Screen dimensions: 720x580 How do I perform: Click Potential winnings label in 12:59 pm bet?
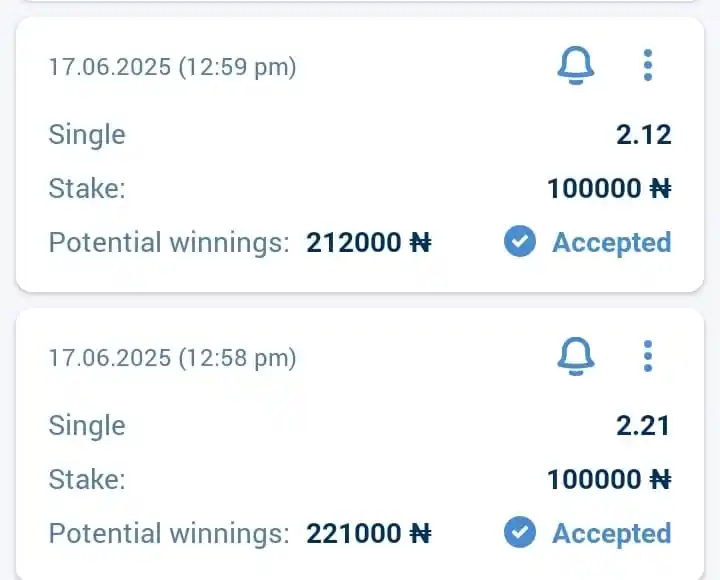pyautogui.click(x=169, y=242)
